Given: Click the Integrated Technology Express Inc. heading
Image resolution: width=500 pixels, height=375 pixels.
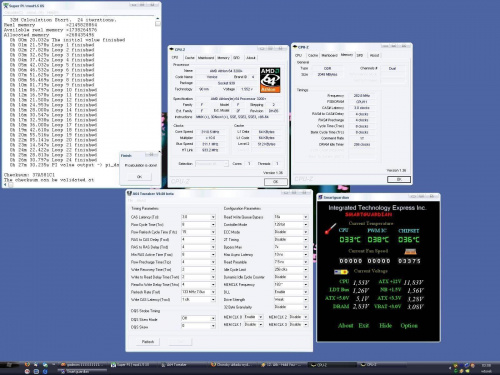Looking at the screenshot, I should click(x=377, y=208).
